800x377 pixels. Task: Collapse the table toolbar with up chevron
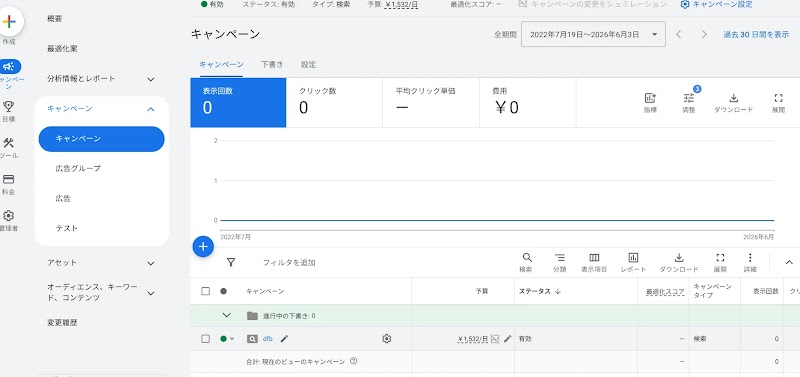789,262
